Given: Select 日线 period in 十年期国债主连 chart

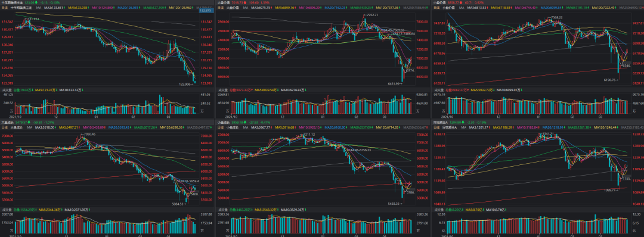Looking at the screenshot, I should 5,8.
